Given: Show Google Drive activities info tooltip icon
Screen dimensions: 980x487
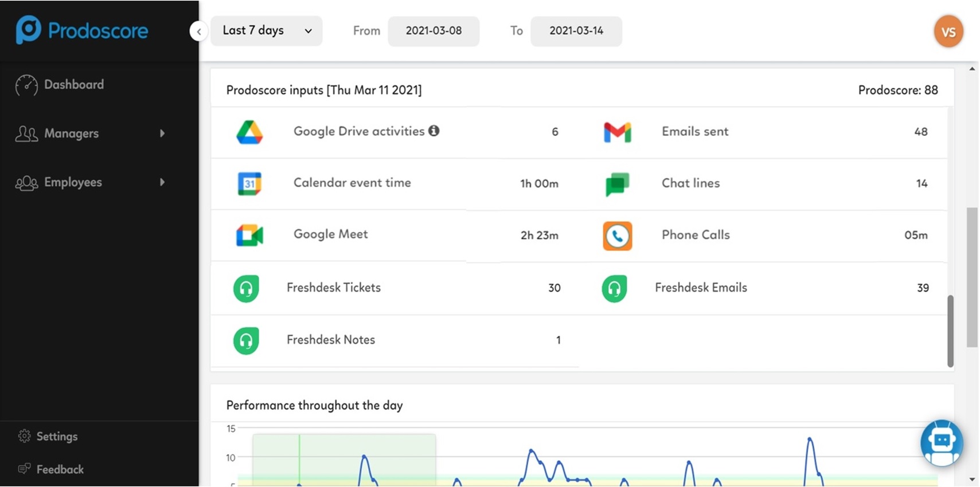Looking at the screenshot, I should [x=434, y=131].
